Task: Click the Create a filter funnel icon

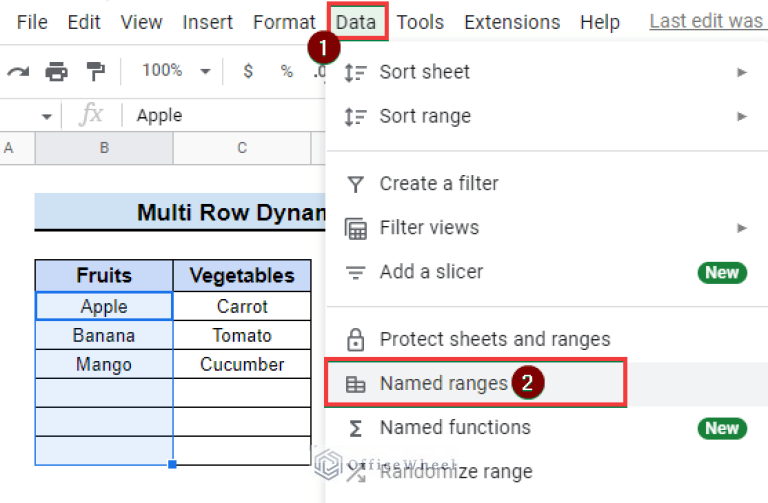Action: [355, 184]
